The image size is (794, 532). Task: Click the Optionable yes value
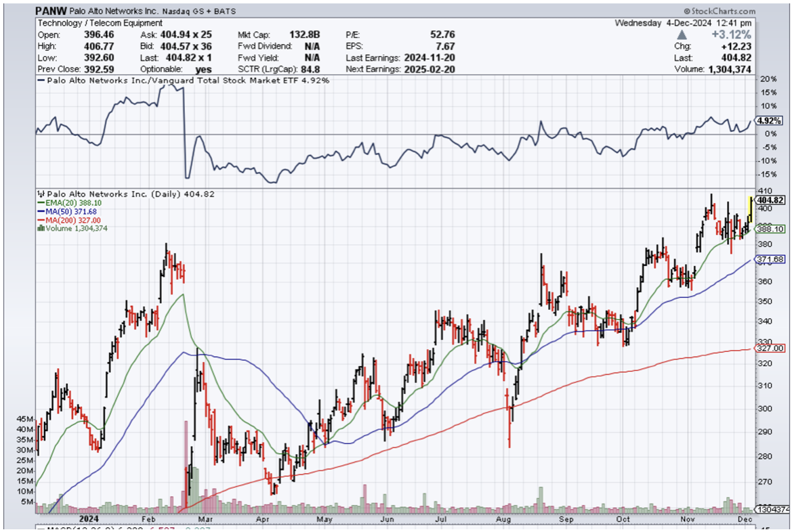[203, 69]
